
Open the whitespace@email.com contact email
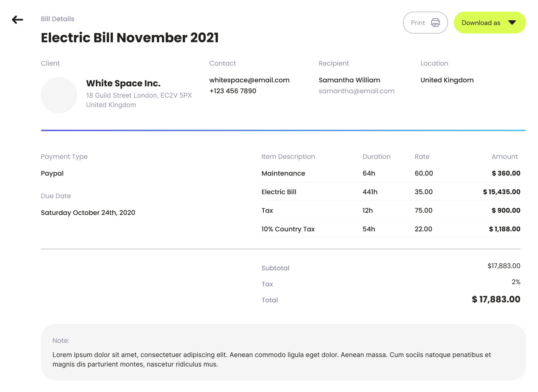[249, 80]
